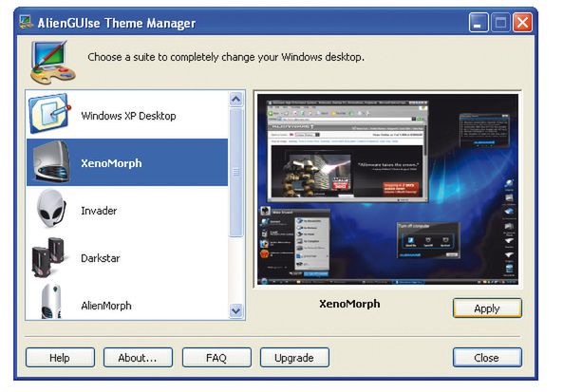Viewport: 582px width, 392px height.
Task: Click the XenoMorph computer tower icon
Action: pos(51,162)
